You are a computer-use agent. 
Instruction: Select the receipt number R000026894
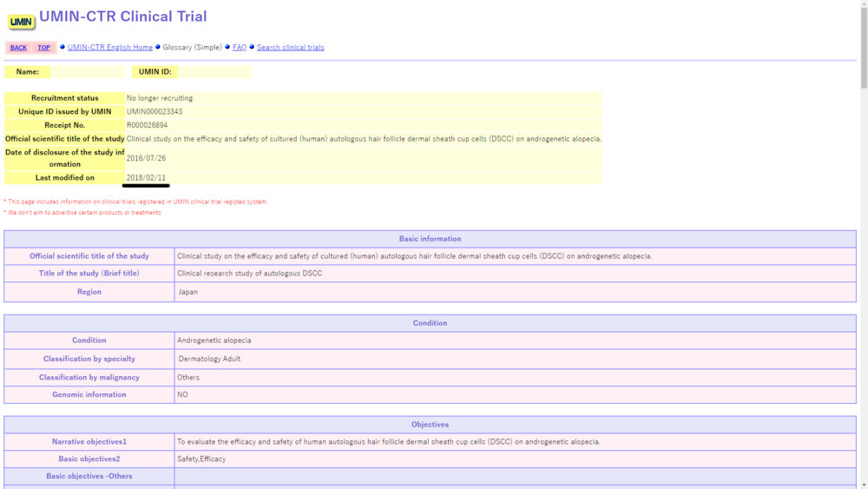[x=147, y=125]
